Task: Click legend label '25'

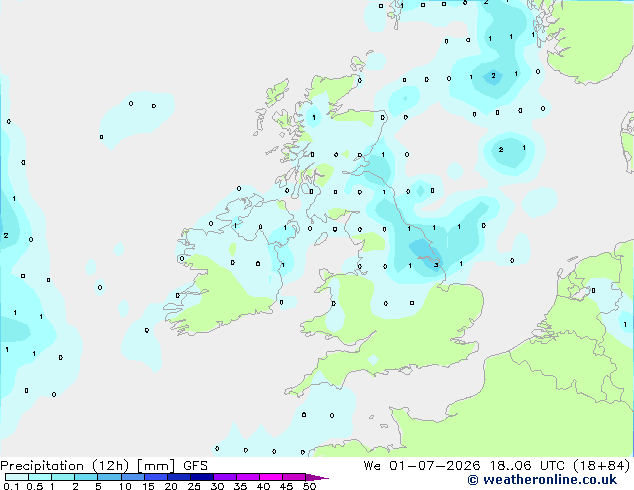Action: [x=194, y=486]
